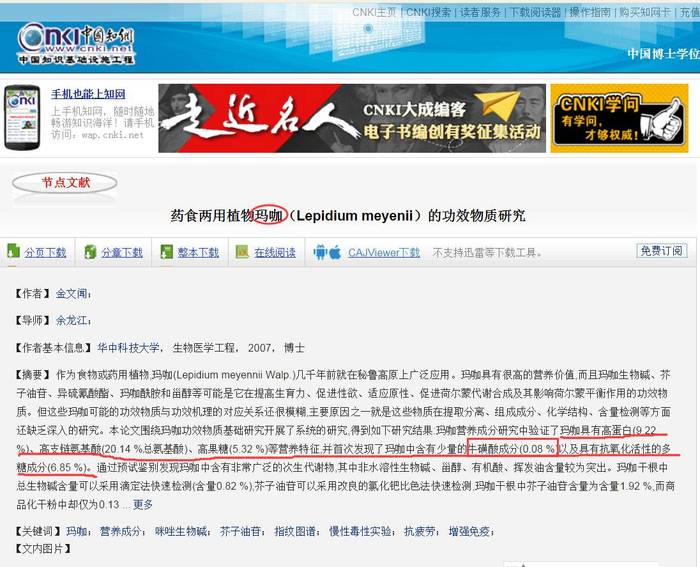This screenshot has width=700, height=567.
Task: Click the mobile phone image
Action: pos(22,117)
